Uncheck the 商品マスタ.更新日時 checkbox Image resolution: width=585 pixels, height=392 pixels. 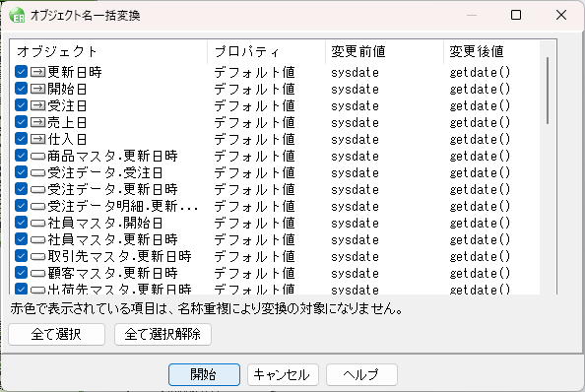(x=22, y=156)
